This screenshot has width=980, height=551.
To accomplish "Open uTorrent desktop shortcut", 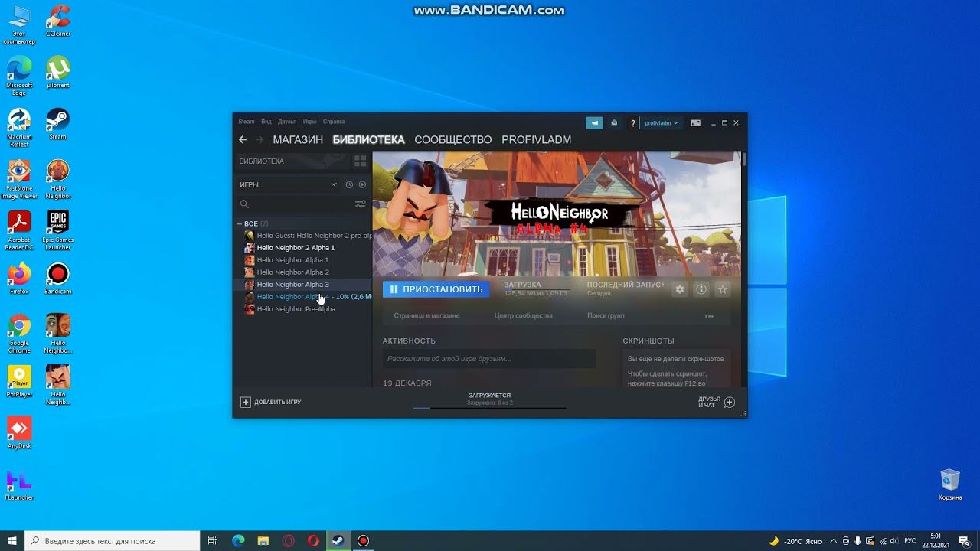I will [58, 73].
